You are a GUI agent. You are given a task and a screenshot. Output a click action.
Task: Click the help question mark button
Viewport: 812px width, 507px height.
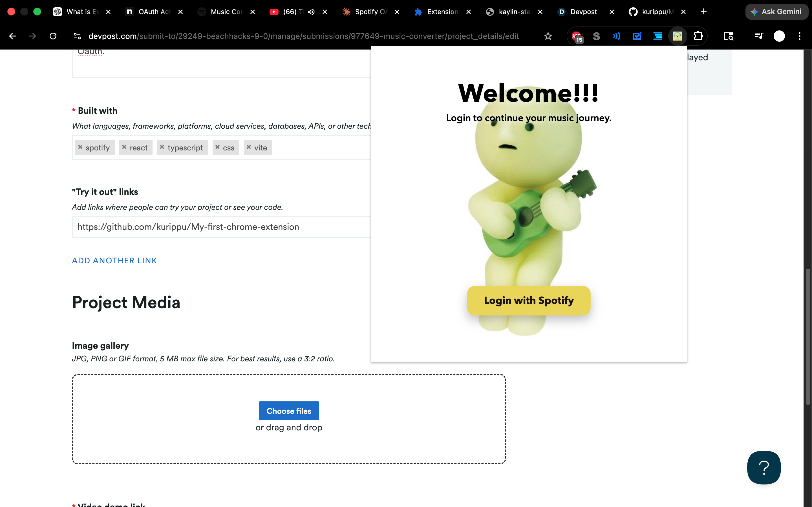click(764, 468)
